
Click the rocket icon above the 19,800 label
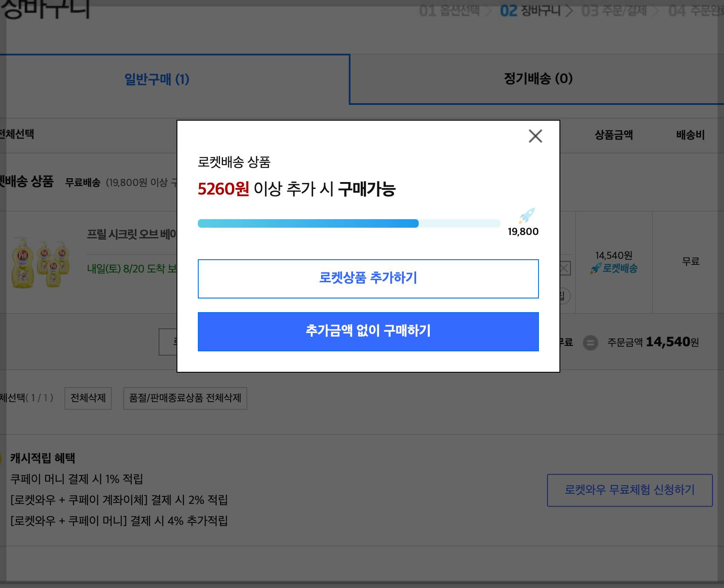click(526, 216)
